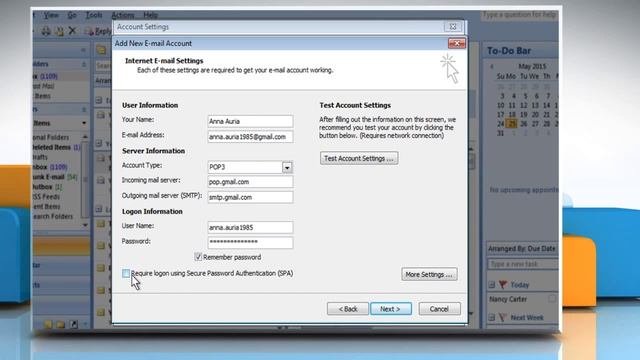The image size is (640, 360).
Task: Open the Tools menu
Action: pos(94,15)
